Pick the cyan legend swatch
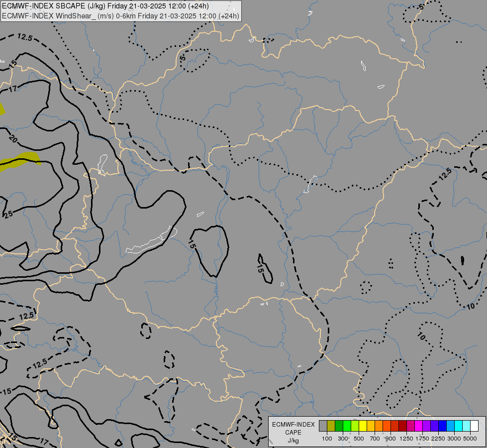Screen dimensions: 487x448 [459, 426]
